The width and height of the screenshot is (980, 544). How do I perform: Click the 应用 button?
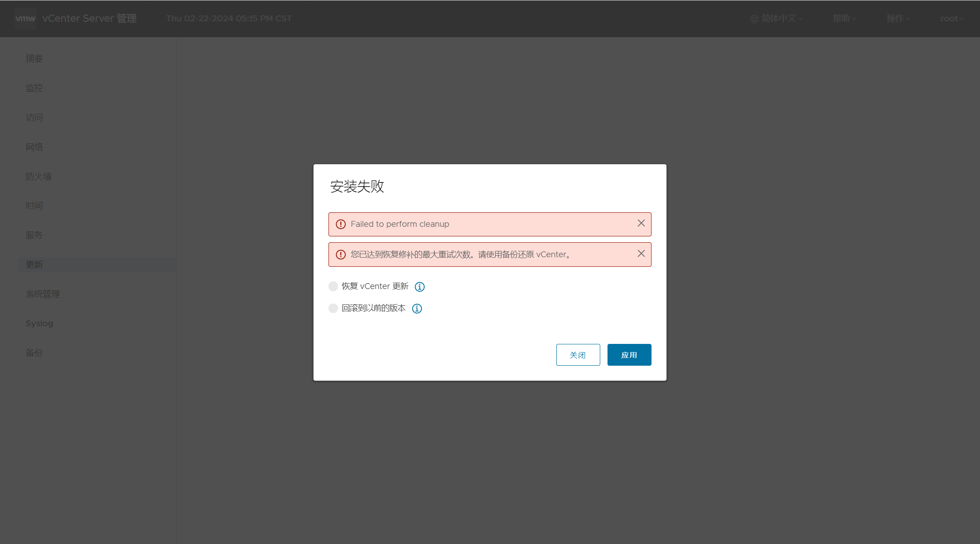click(629, 355)
